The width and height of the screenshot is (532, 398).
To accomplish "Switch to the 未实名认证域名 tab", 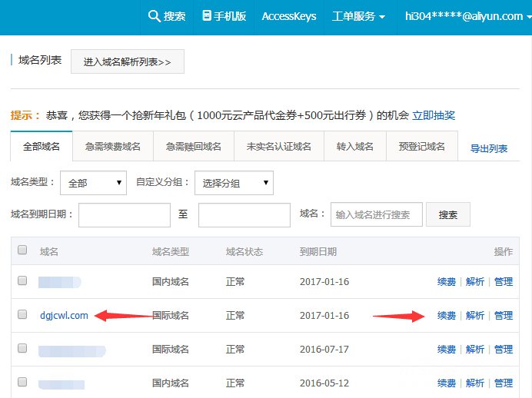I will click(279, 147).
